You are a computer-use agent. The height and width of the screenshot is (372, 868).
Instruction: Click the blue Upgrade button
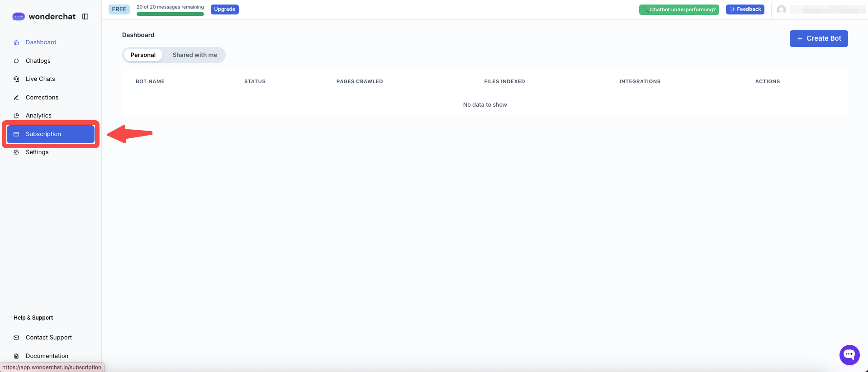point(224,9)
